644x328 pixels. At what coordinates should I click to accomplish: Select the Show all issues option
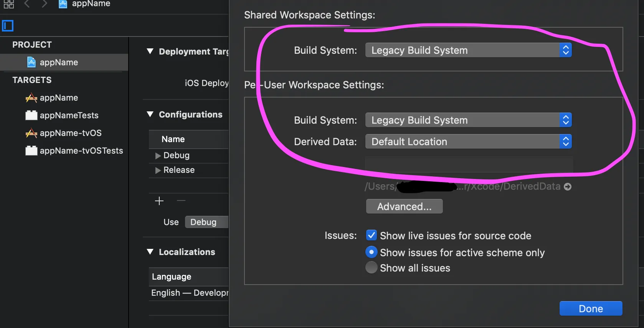tap(372, 268)
